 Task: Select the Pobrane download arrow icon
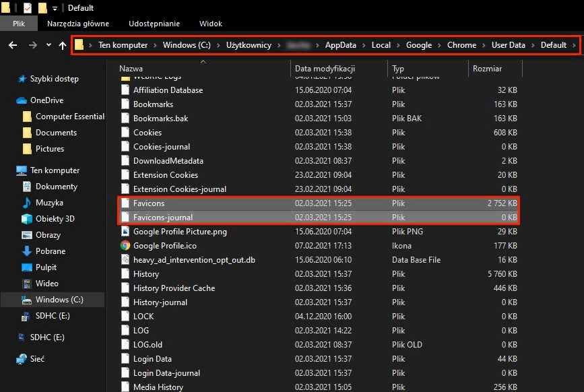pos(27,251)
